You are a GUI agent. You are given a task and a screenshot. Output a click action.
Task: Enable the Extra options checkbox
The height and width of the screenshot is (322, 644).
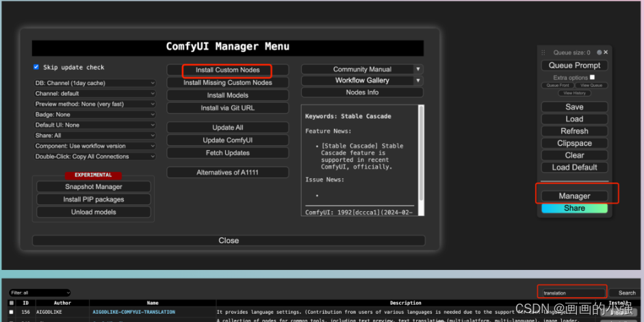tap(592, 77)
